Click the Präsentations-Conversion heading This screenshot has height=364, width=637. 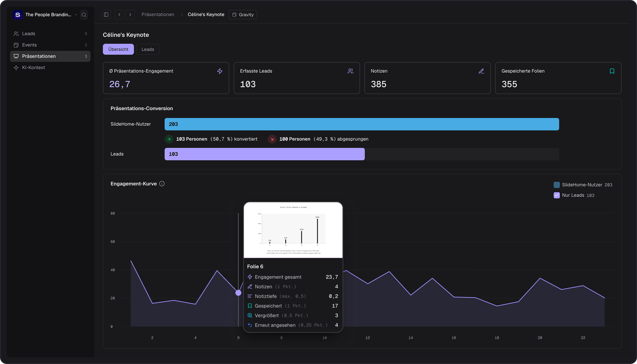click(x=142, y=109)
